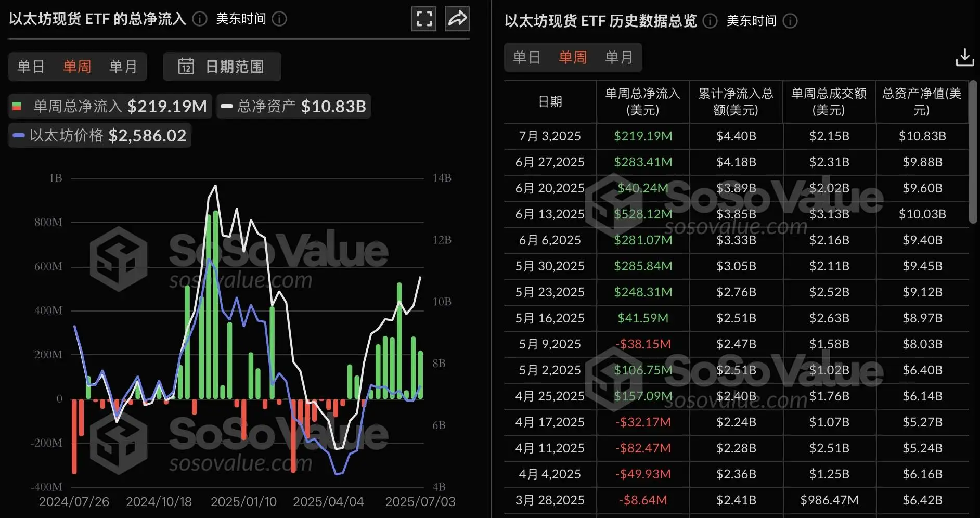Viewport: 980px width, 518px height.
Task: Share the ETF total net inflow chart
Action: click(457, 19)
